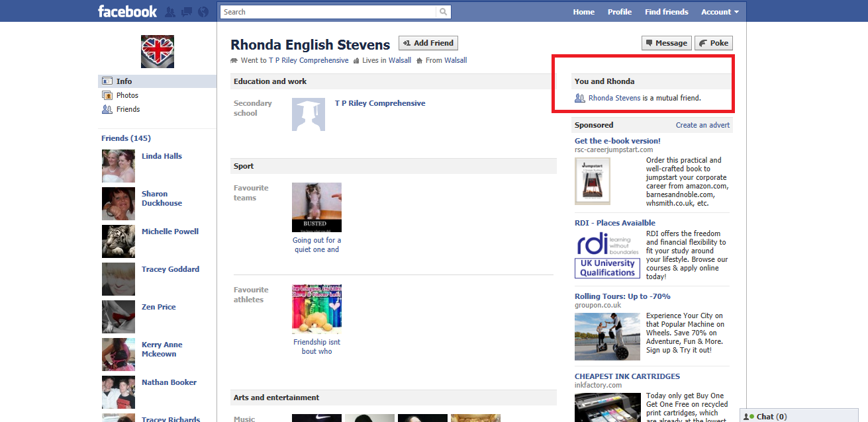Image resolution: width=868 pixels, height=422 pixels.
Task: Click the RDI UK University advert logo
Action: [607, 254]
